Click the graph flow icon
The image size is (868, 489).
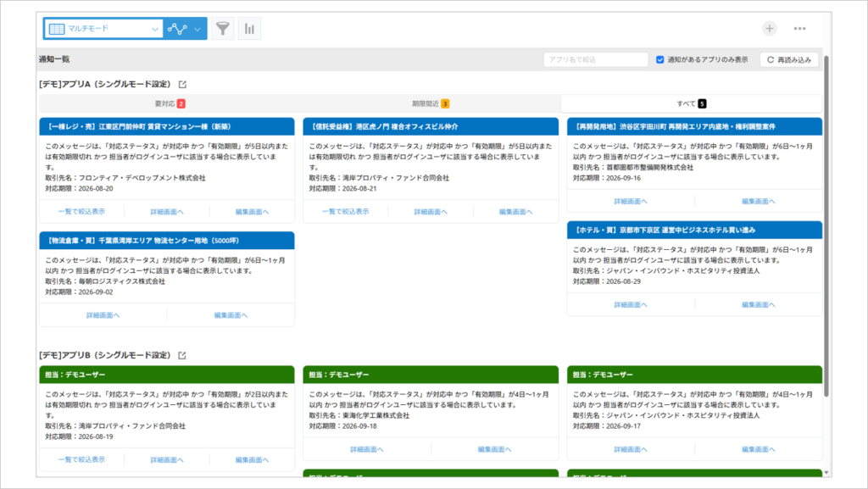pos(177,29)
